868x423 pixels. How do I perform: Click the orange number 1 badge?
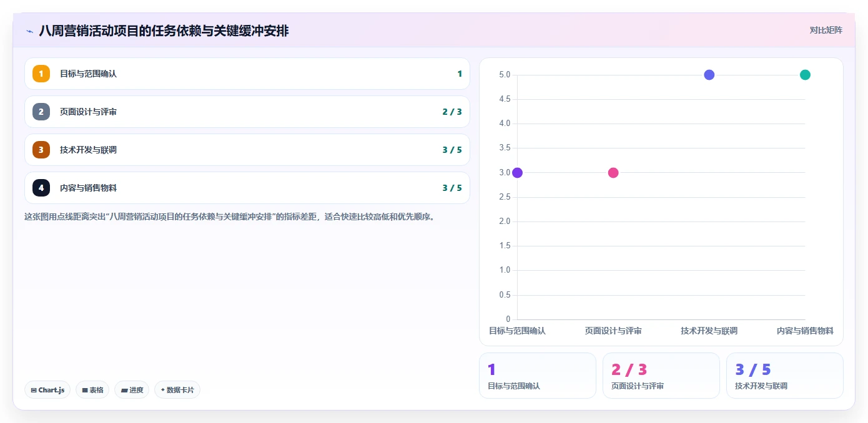point(41,74)
